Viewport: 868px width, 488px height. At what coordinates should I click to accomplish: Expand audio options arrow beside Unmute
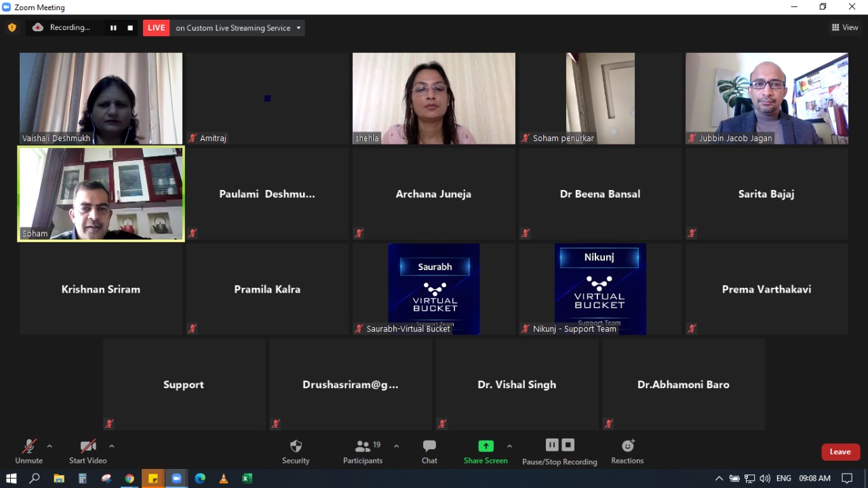point(50,447)
